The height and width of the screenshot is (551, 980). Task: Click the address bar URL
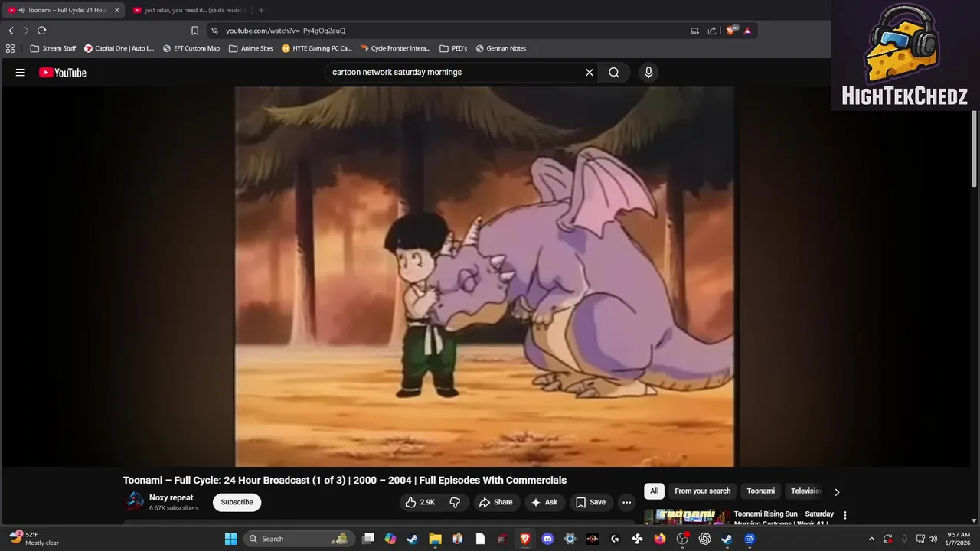click(x=286, y=31)
